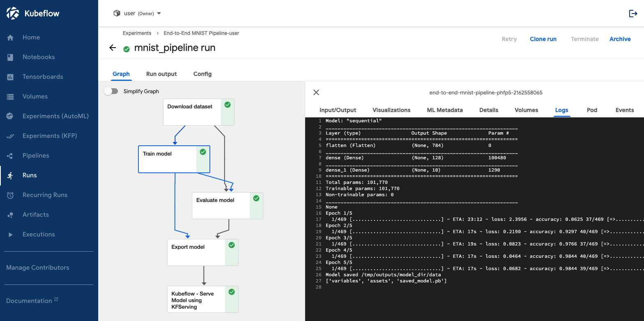This screenshot has height=321, width=644.
Task: Close the node details side panel
Action: pos(316,92)
